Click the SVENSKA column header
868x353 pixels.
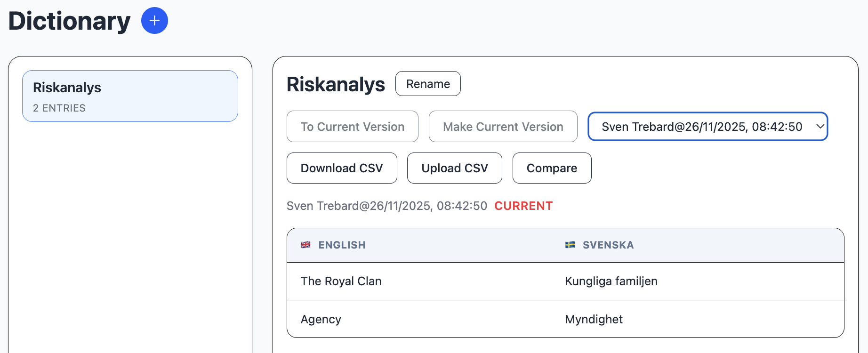(x=608, y=245)
